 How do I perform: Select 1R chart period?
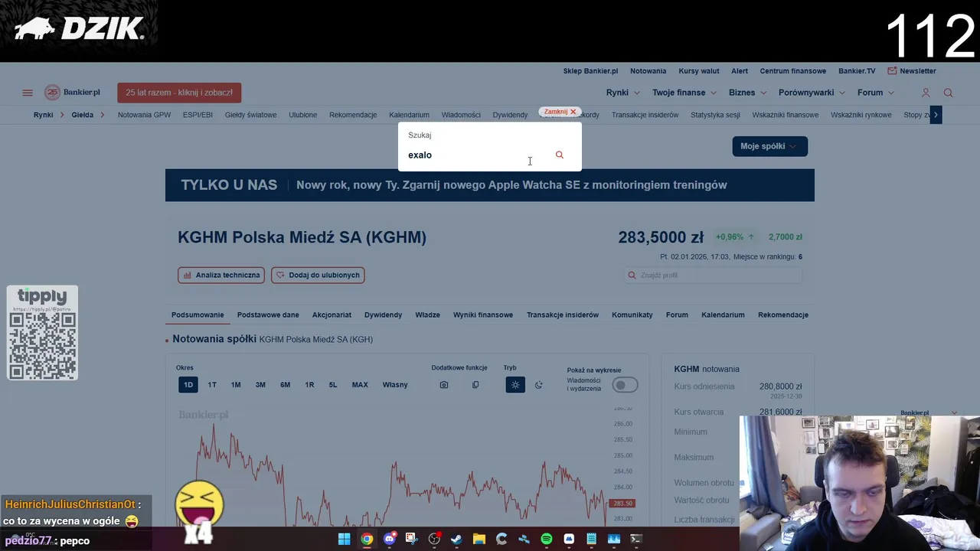click(309, 385)
